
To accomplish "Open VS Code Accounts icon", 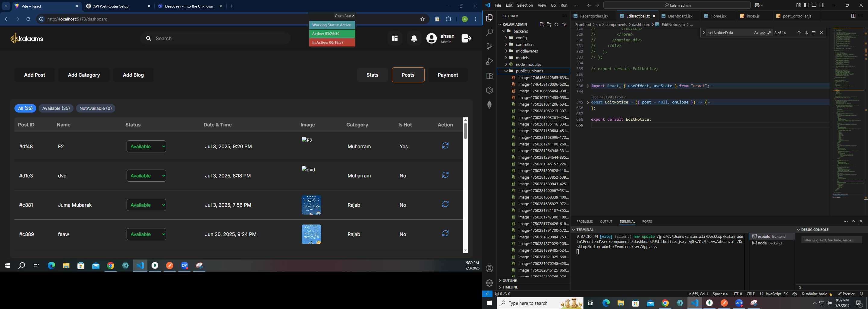I will [489, 269].
